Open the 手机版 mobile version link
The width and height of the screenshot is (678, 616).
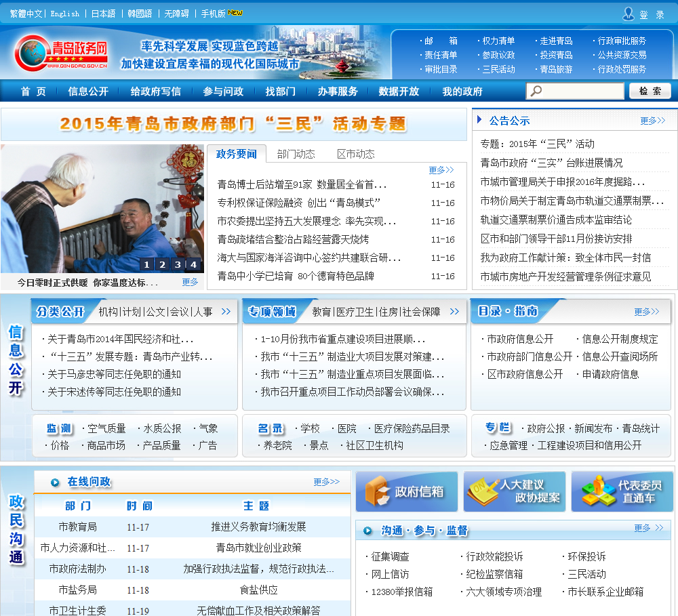pyautogui.click(x=213, y=14)
